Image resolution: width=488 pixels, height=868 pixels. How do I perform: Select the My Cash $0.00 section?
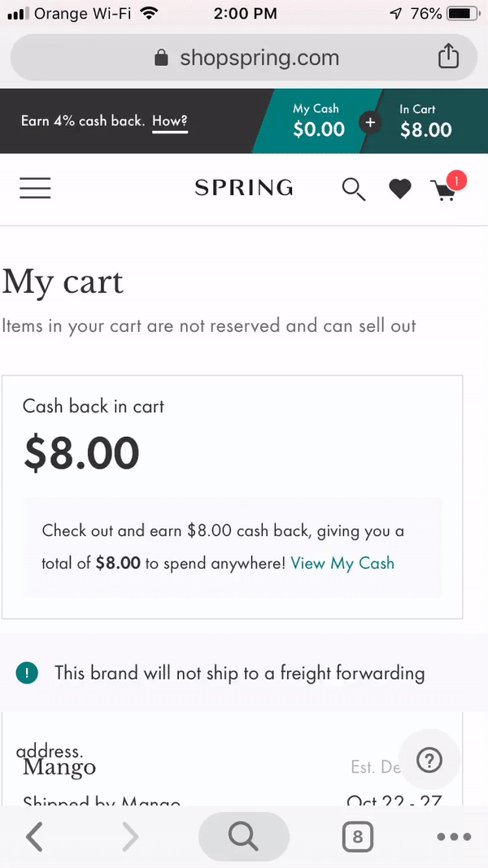[317, 121]
